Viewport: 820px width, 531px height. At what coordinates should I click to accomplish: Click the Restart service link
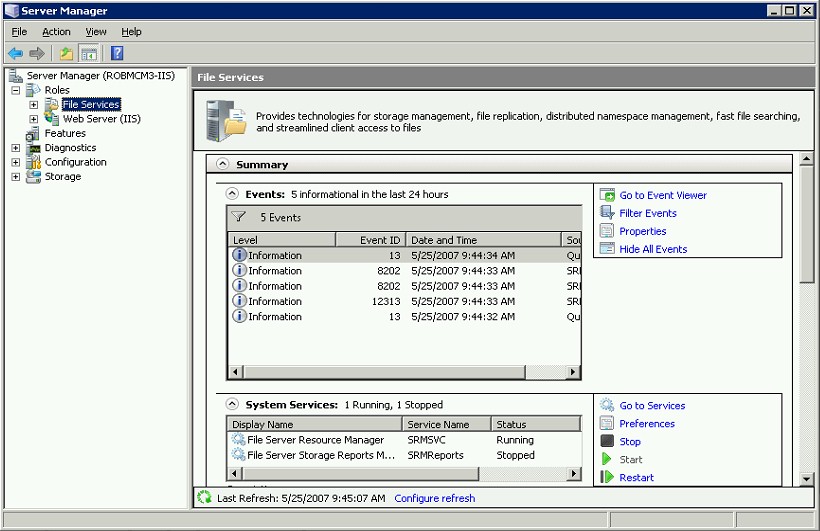(x=636, y=477)
